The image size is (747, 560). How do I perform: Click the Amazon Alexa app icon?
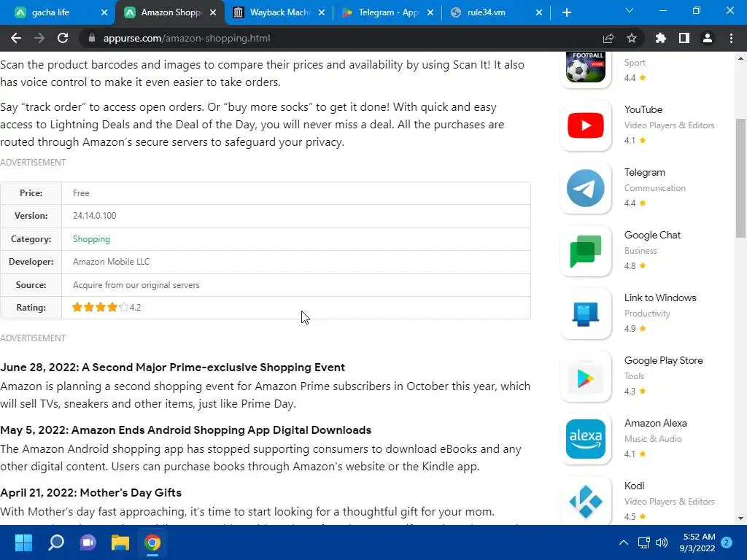(x=586, y=439)
